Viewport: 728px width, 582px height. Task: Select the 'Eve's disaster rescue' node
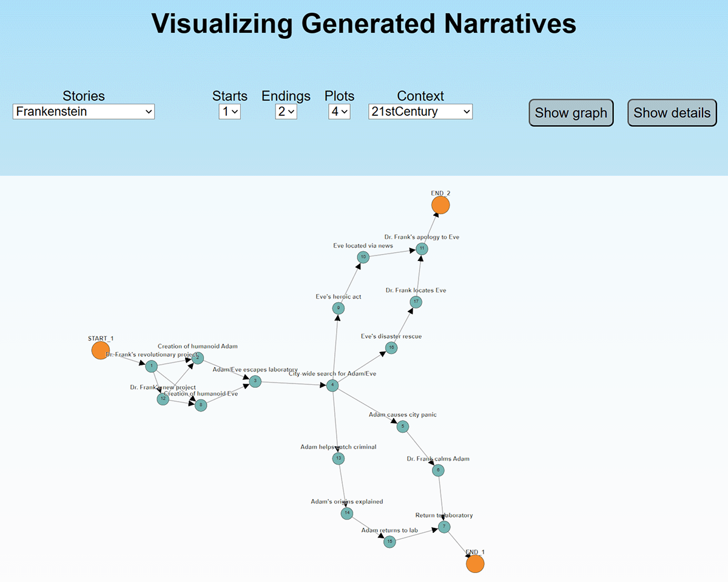391,347
